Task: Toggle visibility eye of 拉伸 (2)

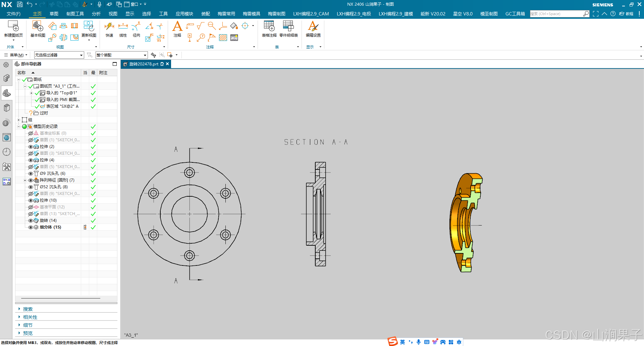Action: click(31, 147)
